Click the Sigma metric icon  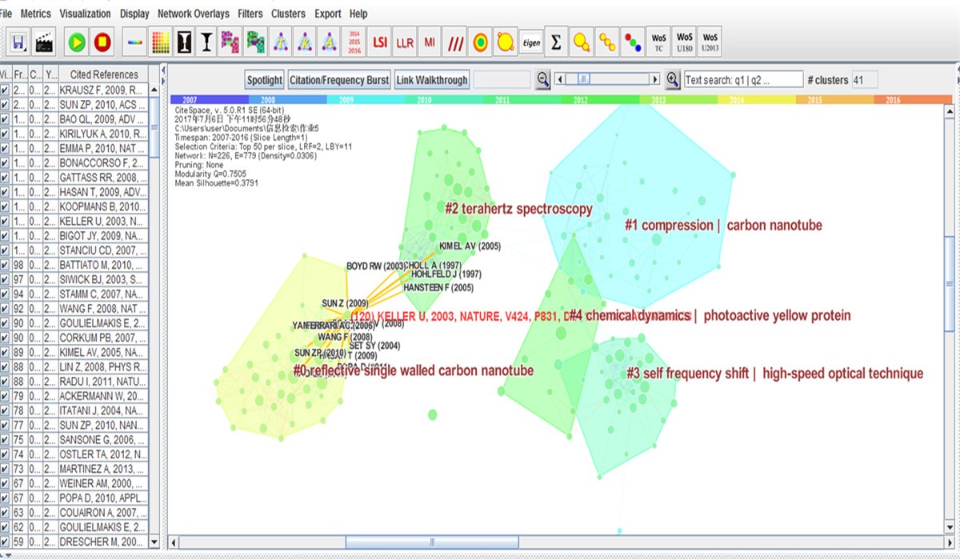tap(556, 41)
